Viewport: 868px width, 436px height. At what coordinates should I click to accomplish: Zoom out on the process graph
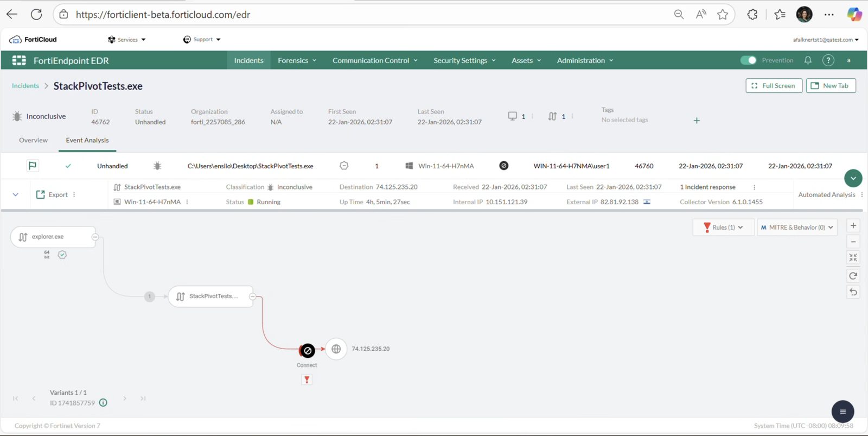tap(853, 242)
